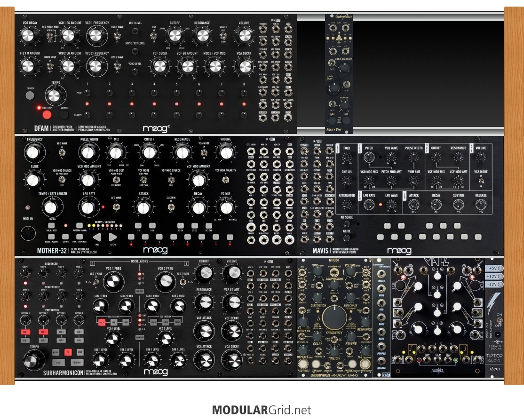This screenshot has height=420, width=524.
Task: Click the DFAM VCO 1 LEVEL knob
Action: click(x=135, y=31)
